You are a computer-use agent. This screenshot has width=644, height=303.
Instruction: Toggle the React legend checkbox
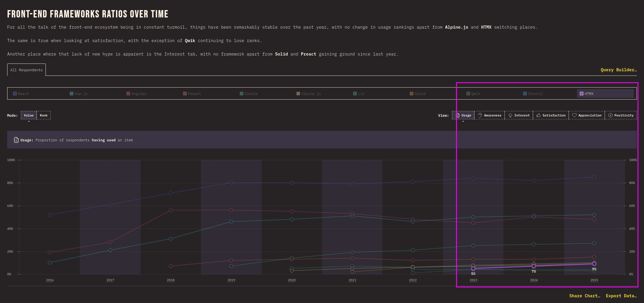tap(15, 94)
